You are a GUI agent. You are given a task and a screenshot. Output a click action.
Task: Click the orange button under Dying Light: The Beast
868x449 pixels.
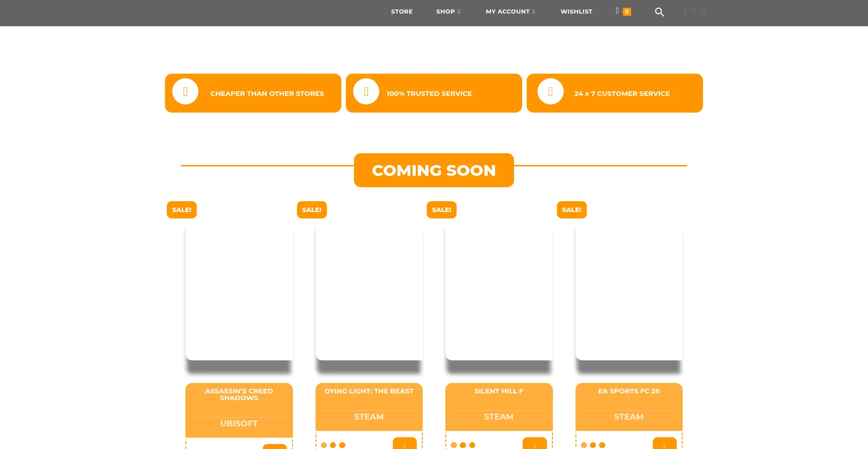tap(405, 444)
